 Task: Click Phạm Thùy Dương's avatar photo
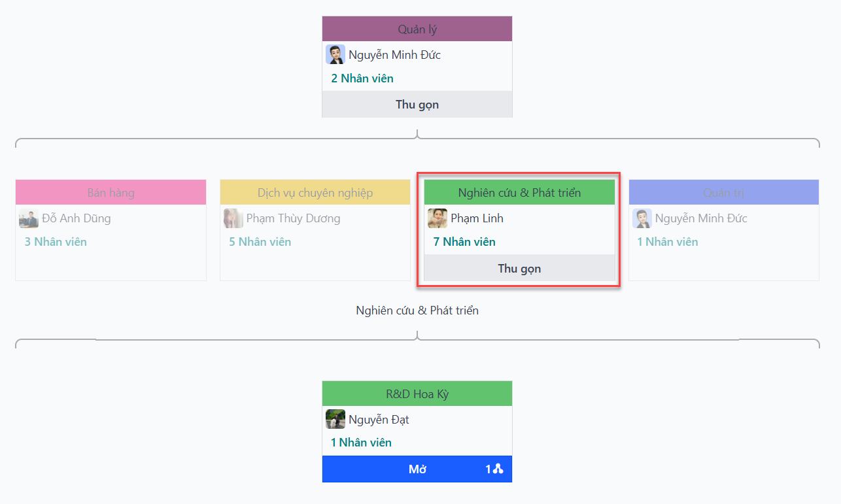click(x=233, y=218)
